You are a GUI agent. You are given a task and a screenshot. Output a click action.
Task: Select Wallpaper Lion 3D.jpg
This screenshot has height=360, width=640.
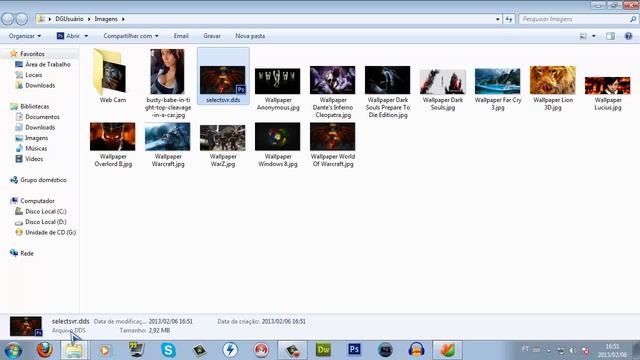(553, 88)
